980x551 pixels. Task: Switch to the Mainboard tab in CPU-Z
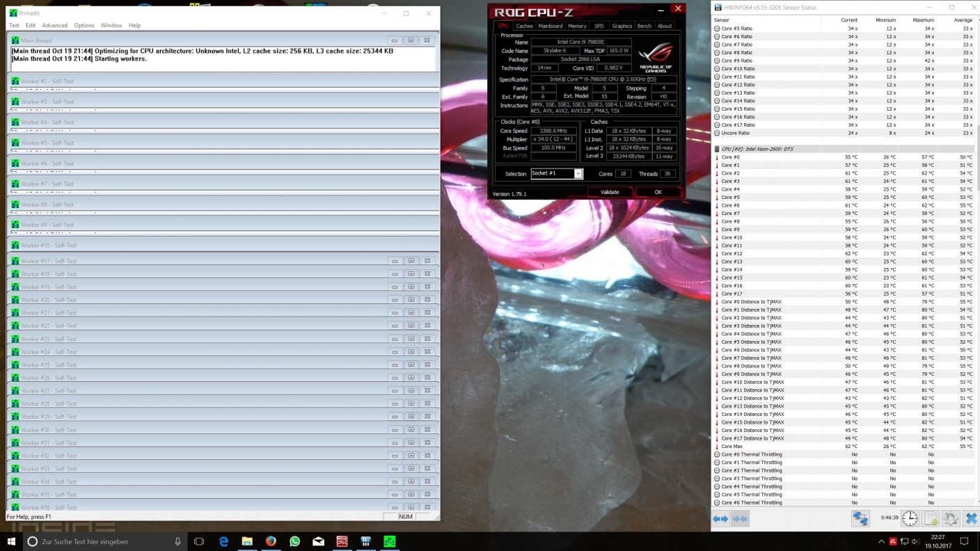(x=550, y=26)
